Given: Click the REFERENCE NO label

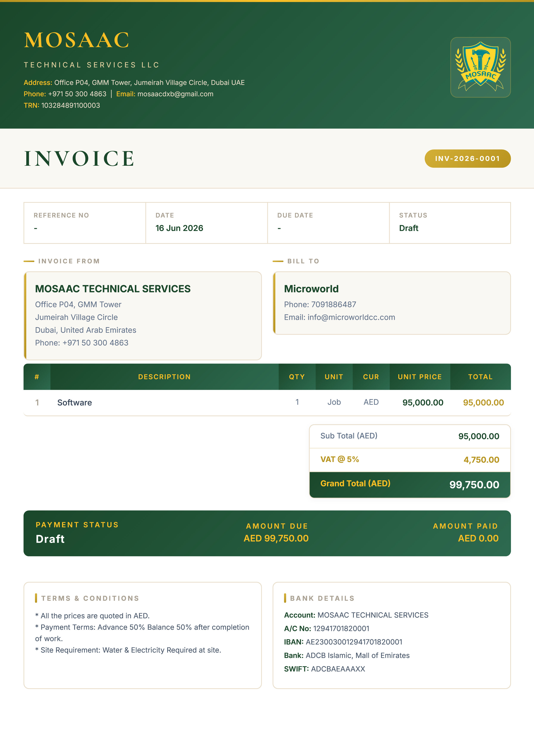Looking at the screenshot, I should tap(61, 215).
